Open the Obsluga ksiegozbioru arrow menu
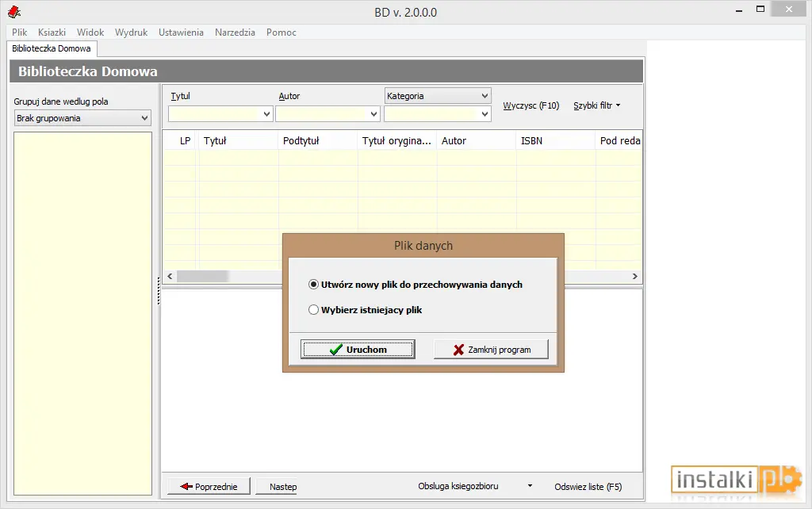The width and height of the screenshot is (812, 509). (x=530, y=486)
